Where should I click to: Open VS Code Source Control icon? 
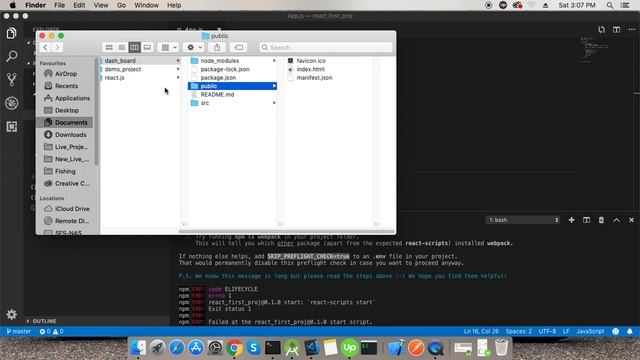[x=11, y=79]
